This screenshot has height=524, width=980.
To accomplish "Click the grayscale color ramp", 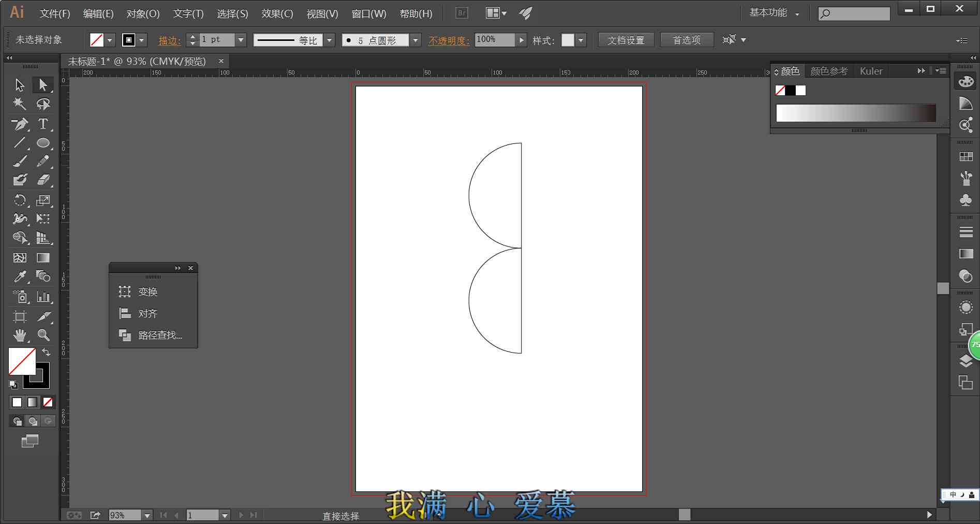I will point(856,113).
